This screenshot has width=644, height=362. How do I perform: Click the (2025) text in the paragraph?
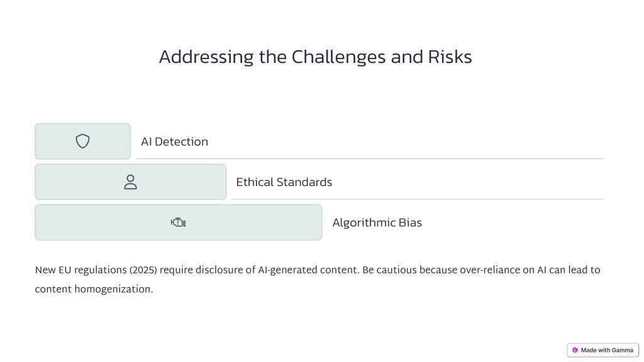(143, 270)
